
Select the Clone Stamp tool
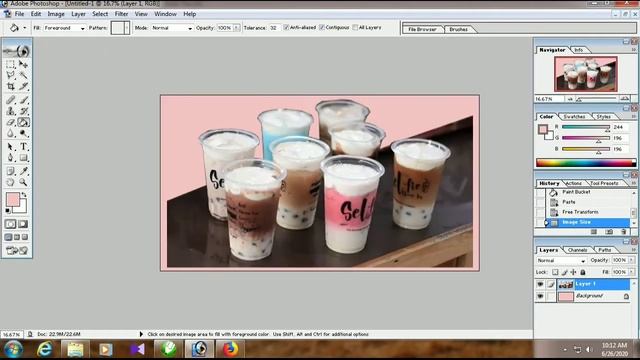(x=10, y=111)
